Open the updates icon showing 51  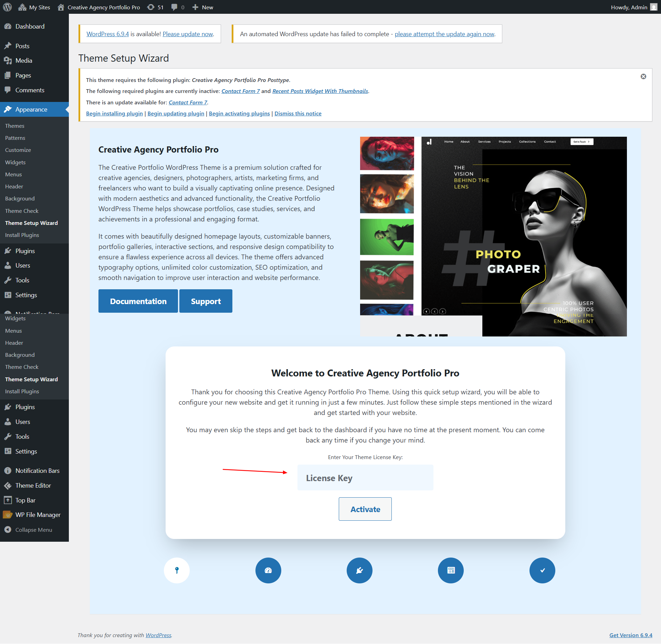point(155,7)
